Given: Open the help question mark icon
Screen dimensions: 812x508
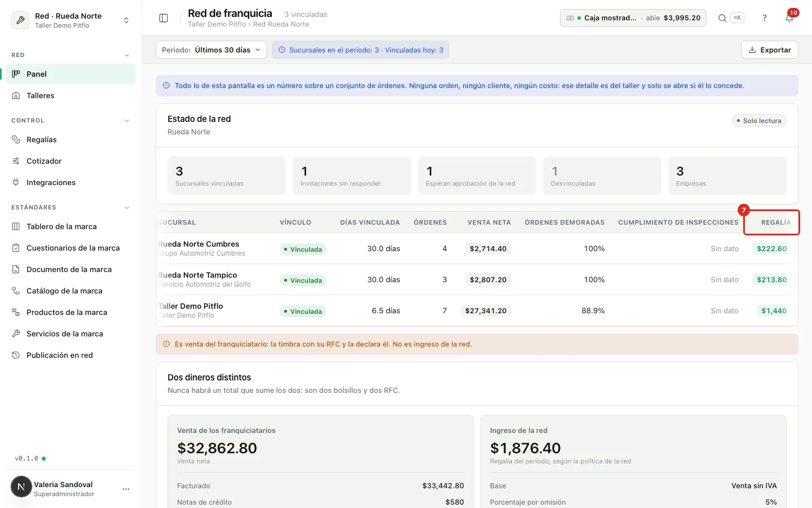Looking at the screenshot, I should (765, 18).
